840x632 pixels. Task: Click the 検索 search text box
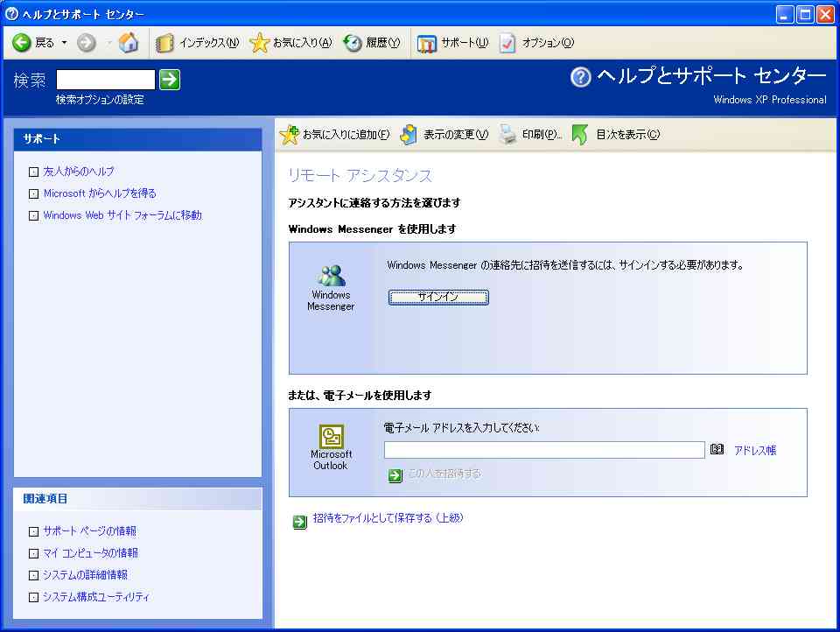point(106,80)
